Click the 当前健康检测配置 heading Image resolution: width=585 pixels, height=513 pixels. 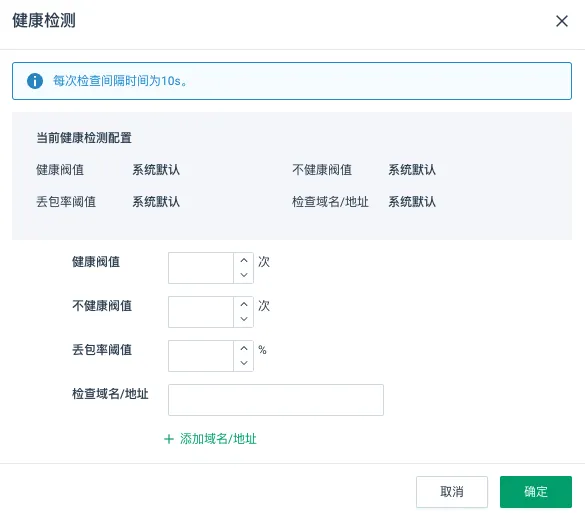coord(84,138)
